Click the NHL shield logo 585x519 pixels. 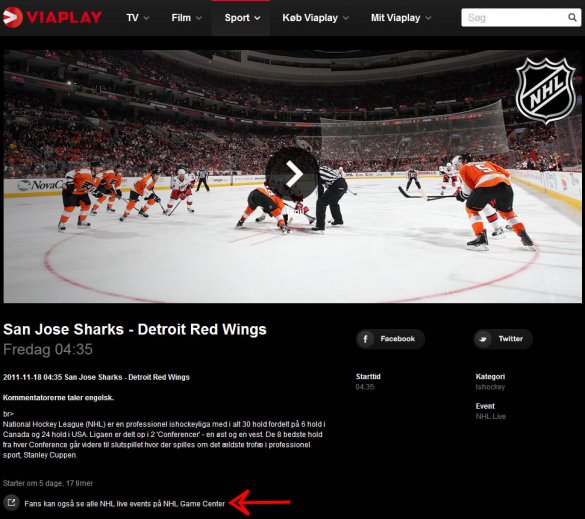[x=545, y=91]
